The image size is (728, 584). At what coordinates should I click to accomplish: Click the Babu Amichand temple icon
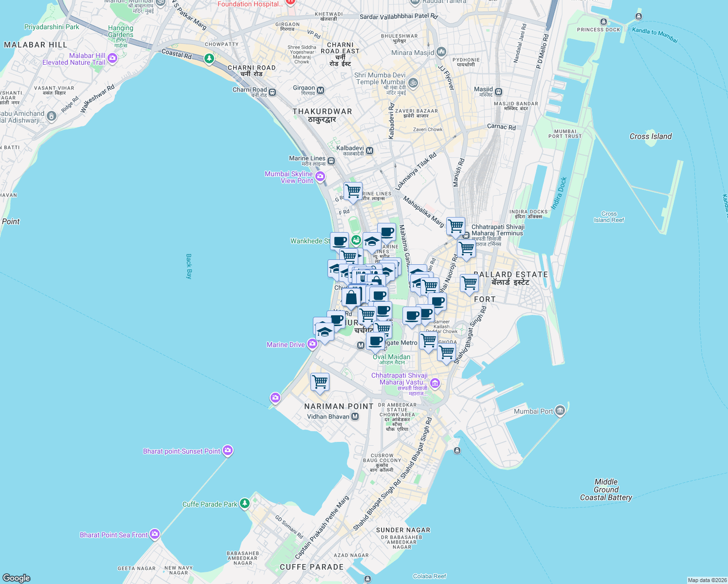click(x=52, y=116)
